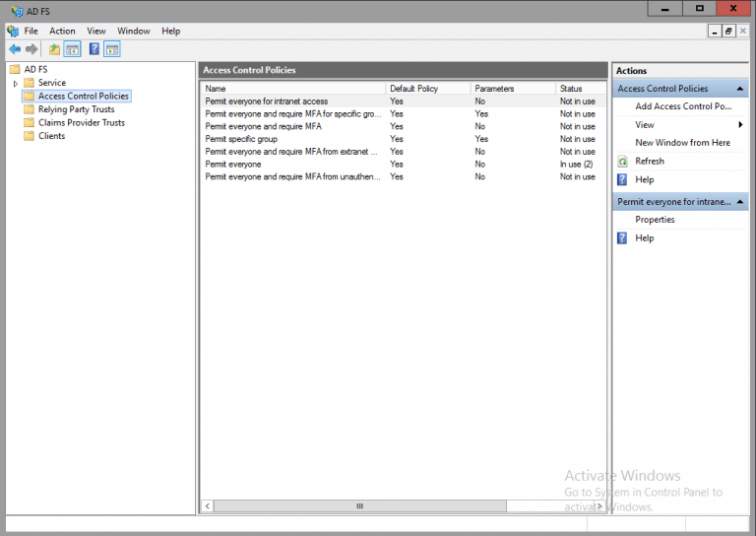
Task: Open the View submenu arrow in Actions
Action: click(x=740, y=125)
